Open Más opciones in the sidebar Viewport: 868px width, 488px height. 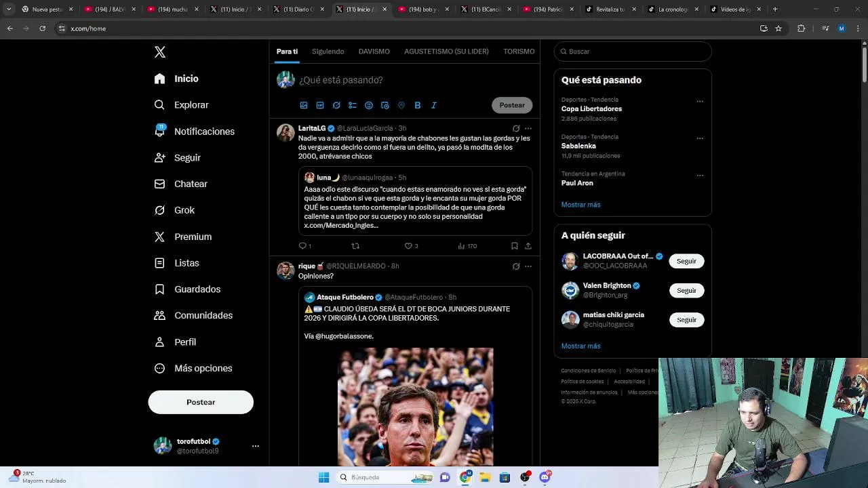tap(193, 368)
